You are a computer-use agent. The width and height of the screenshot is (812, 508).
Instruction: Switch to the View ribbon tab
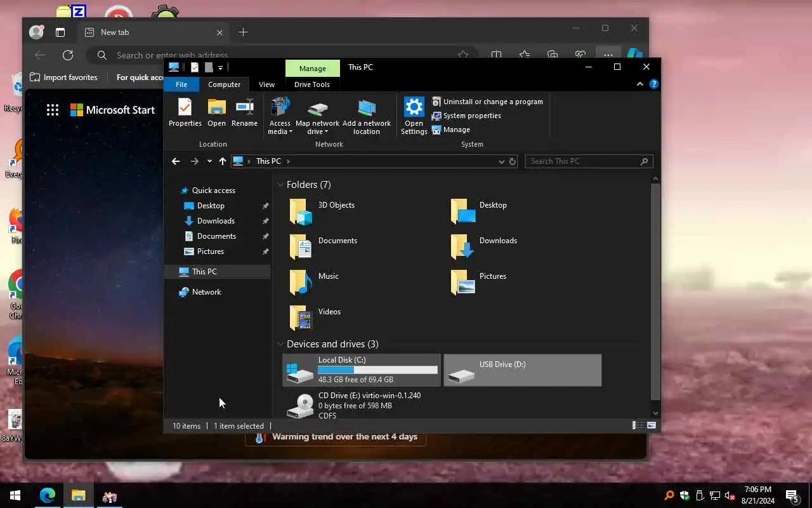[x=266, y=84]
